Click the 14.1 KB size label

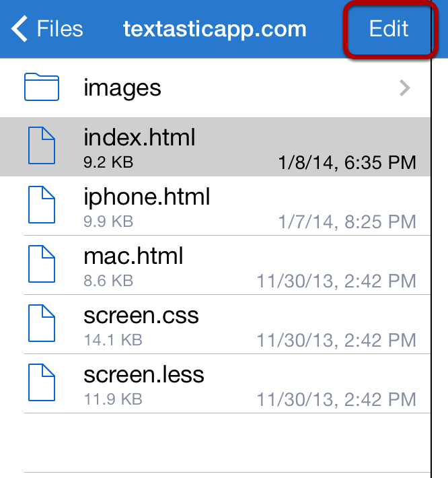pyautogui.click(x=113, y=339)
